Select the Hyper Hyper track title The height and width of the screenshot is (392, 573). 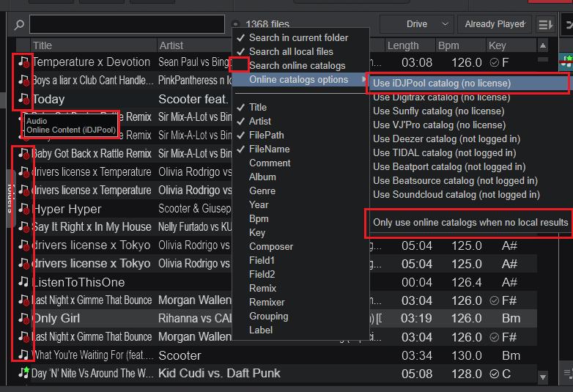click(67, 209)
